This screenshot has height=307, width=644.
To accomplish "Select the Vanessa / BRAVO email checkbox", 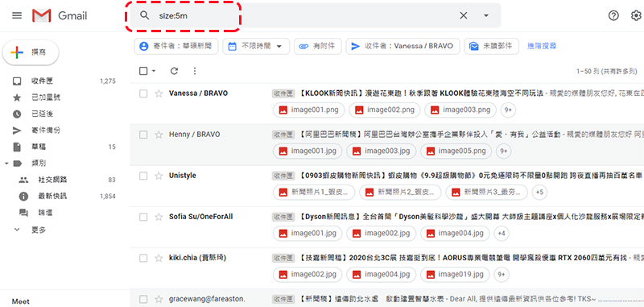I will point(143,93).
